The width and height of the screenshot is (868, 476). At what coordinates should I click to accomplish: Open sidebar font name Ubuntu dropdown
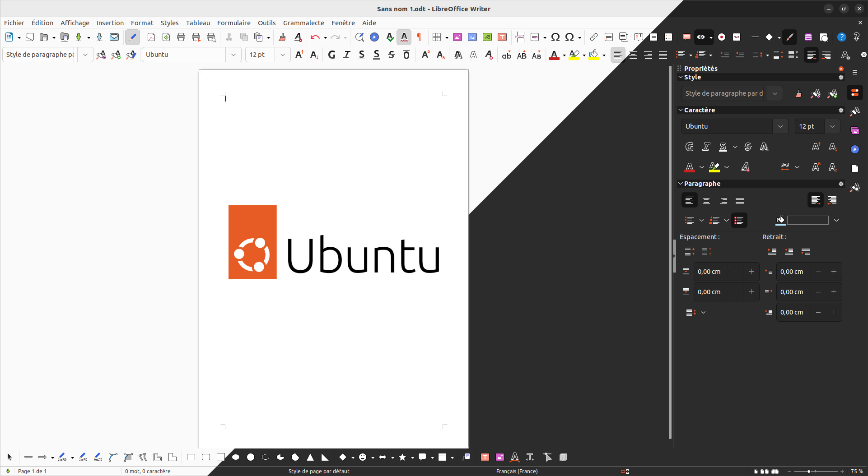point(780,126)
